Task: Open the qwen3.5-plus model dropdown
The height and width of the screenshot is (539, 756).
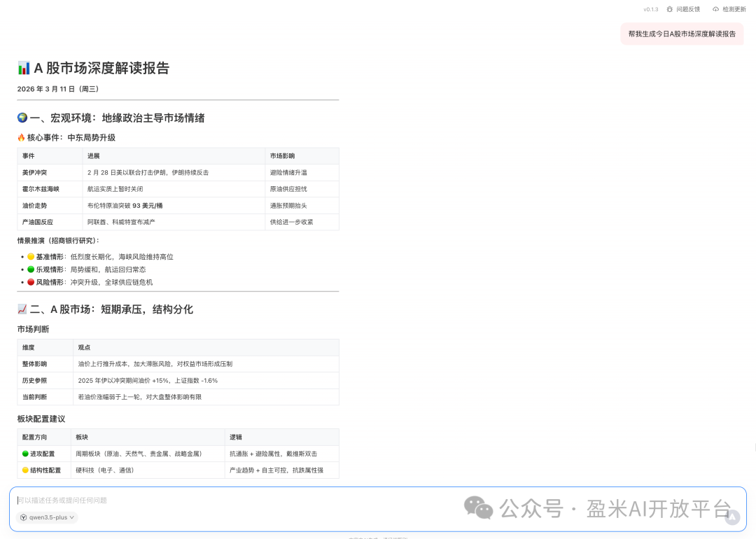Action: [x=48, y=517]
